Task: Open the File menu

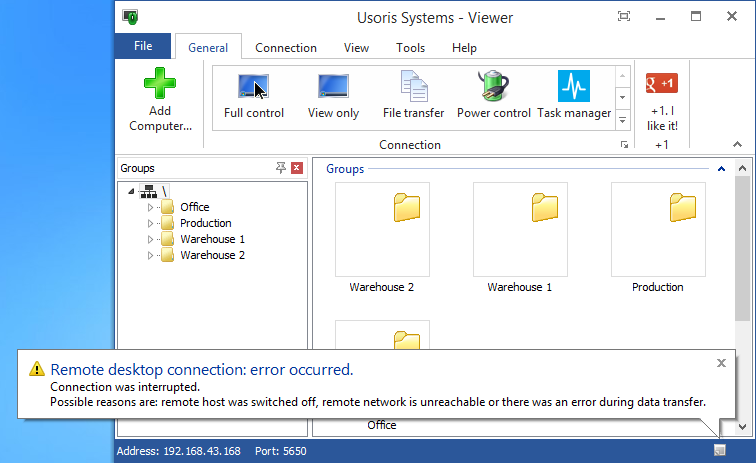Action: [x=143, y=46]
